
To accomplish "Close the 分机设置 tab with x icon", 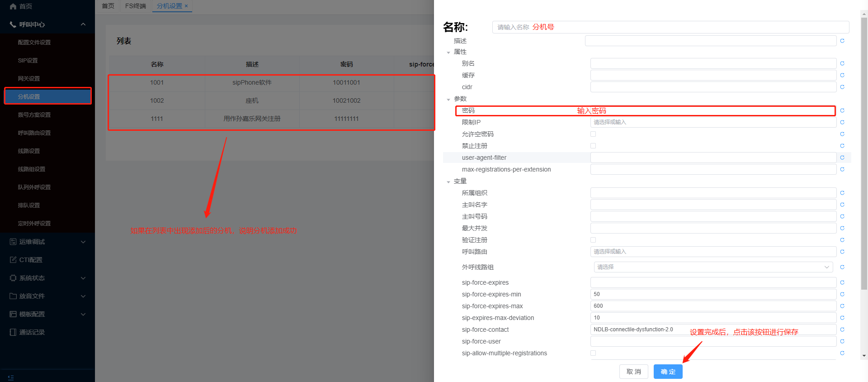I will [186, 6].
